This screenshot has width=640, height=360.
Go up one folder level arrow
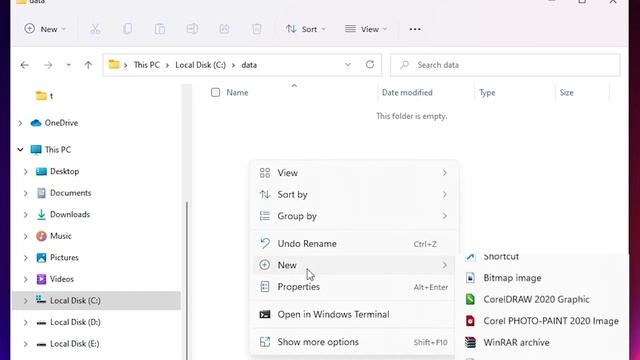(x=88, y=65)
